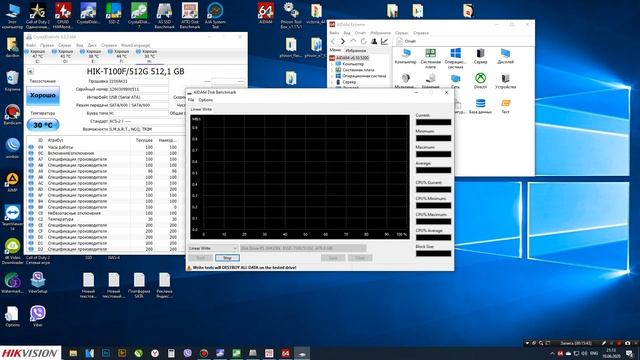Select the AIDA64 desktop shortcut
The height and width of the screenshot is (360, 640).
[x=266, y=13]
